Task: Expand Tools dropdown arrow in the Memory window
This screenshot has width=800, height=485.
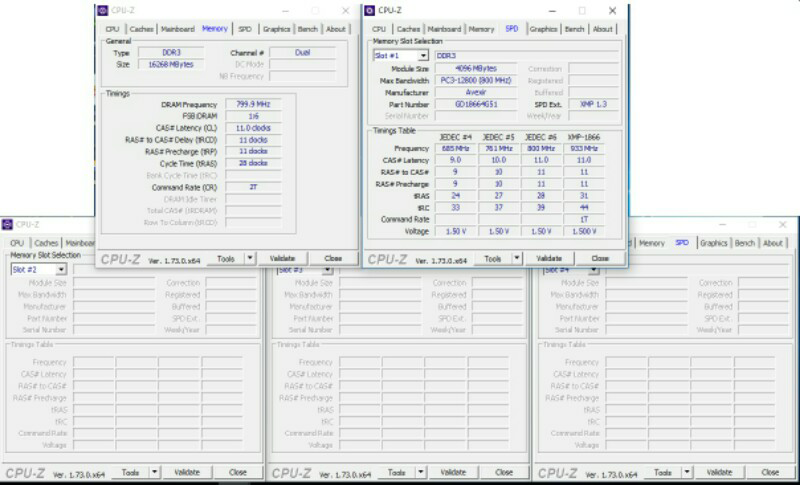Action: point(250,259)
